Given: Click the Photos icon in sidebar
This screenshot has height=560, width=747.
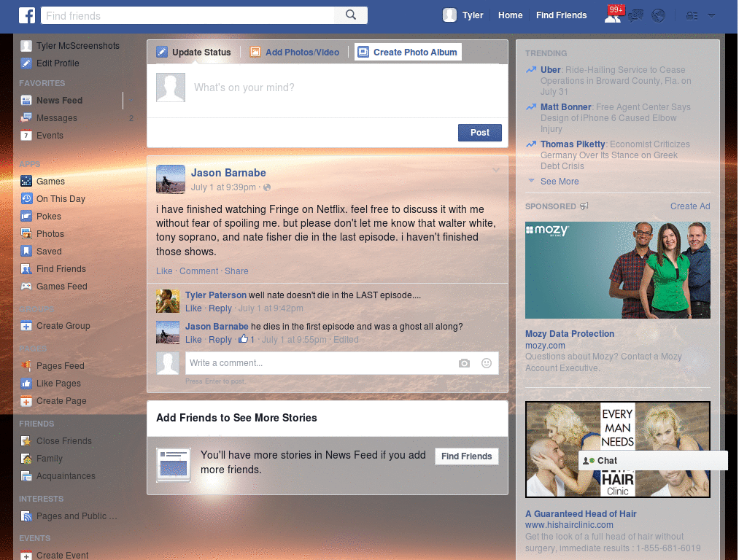Looking at the screenshot, I should [26, 233].
